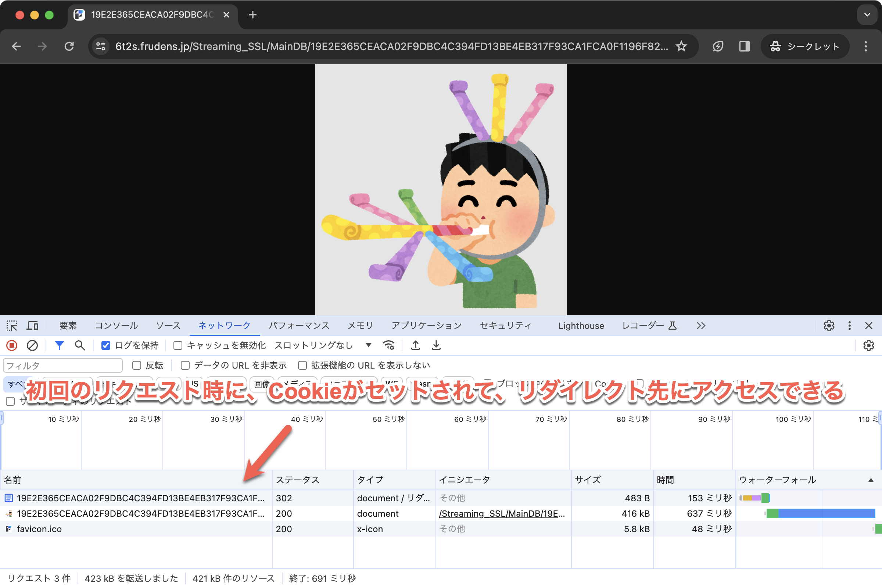Enable キャッシュを無効化 checkbox
882x588 pixels.
[x=178, y=345]
